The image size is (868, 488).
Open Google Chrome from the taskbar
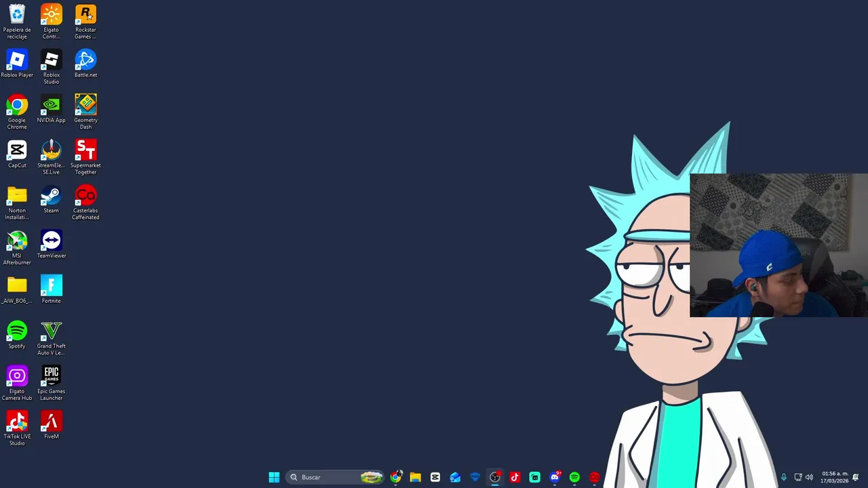[396, 477]
